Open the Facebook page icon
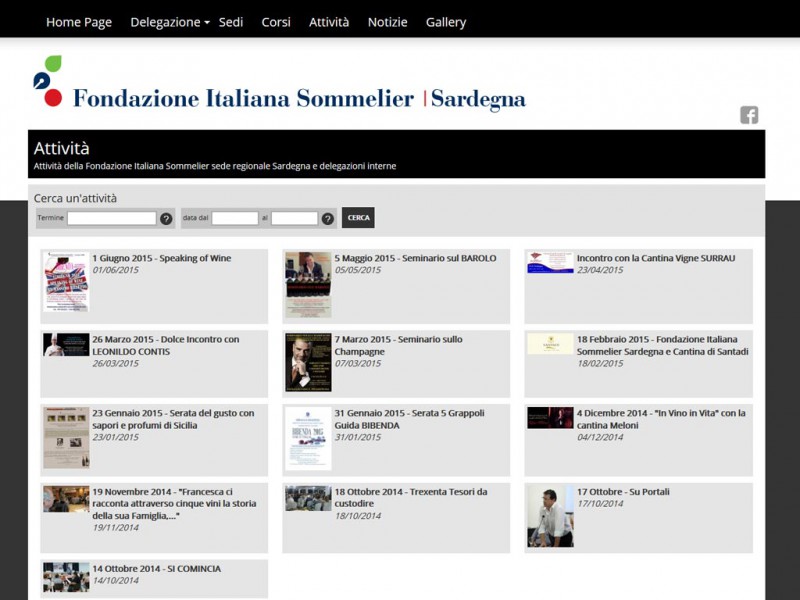 (x=749, y=115)
